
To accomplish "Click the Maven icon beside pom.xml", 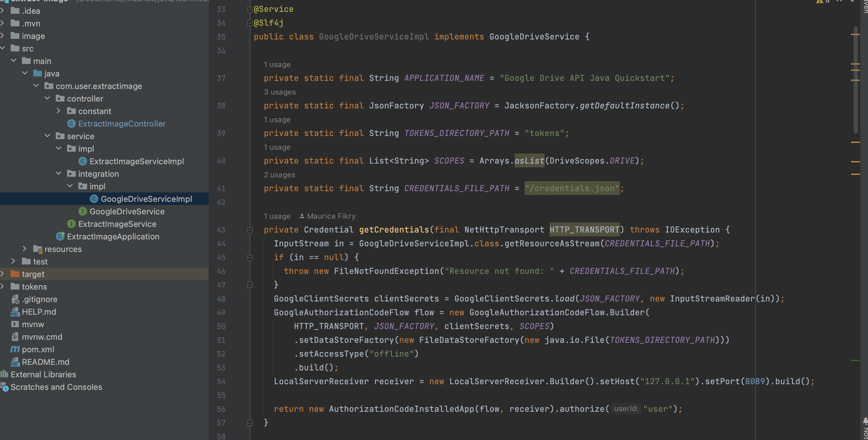I will pyautogui.click(x=14, y=349).
